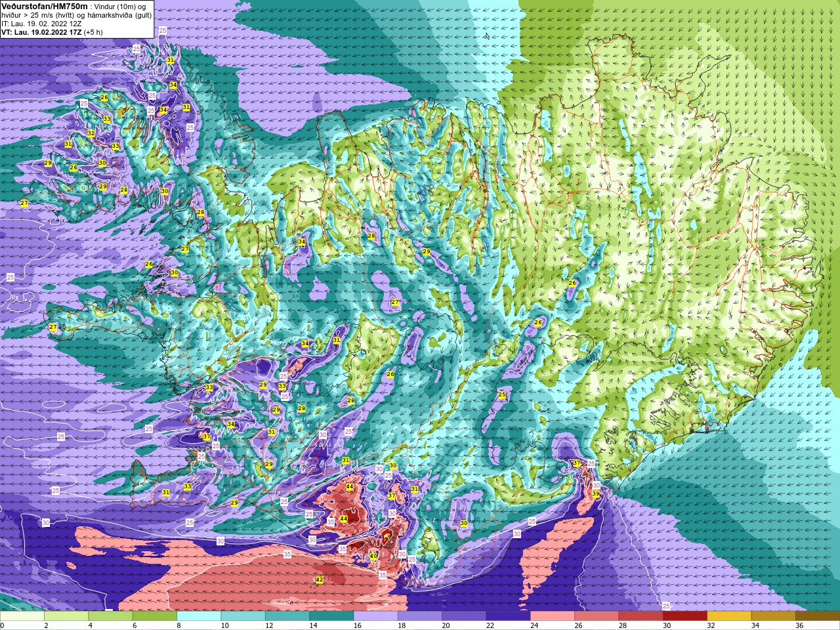840x630 pixels.
Task: Click the olive green 6–8 swatch in the scale
Action: pyautogui.click(x=155, y=616)
